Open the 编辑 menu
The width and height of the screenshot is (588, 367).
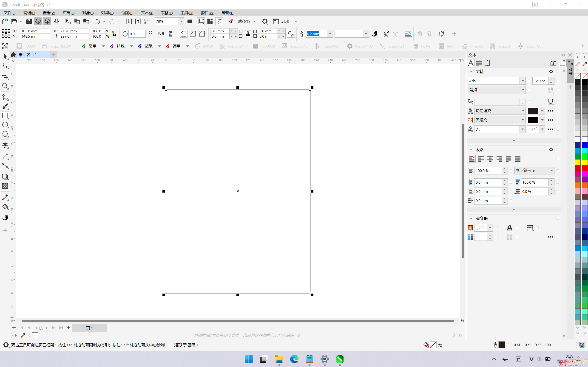pos(29,13)
